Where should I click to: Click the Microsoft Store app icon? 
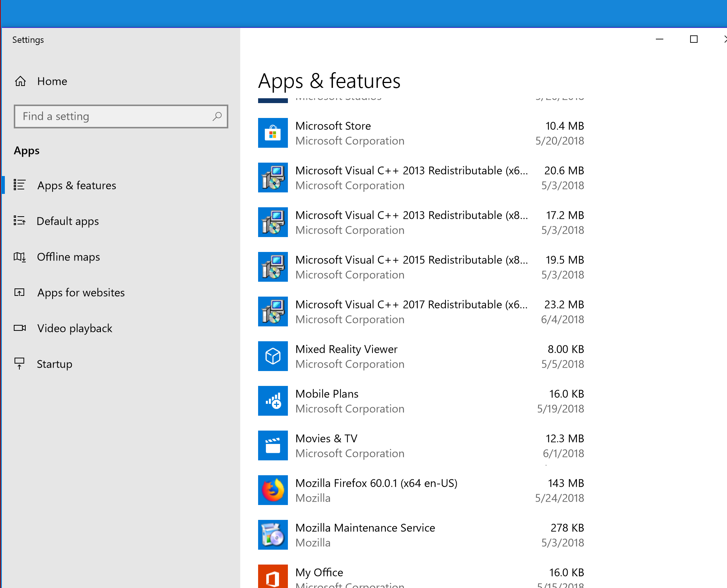pos(273,133)
